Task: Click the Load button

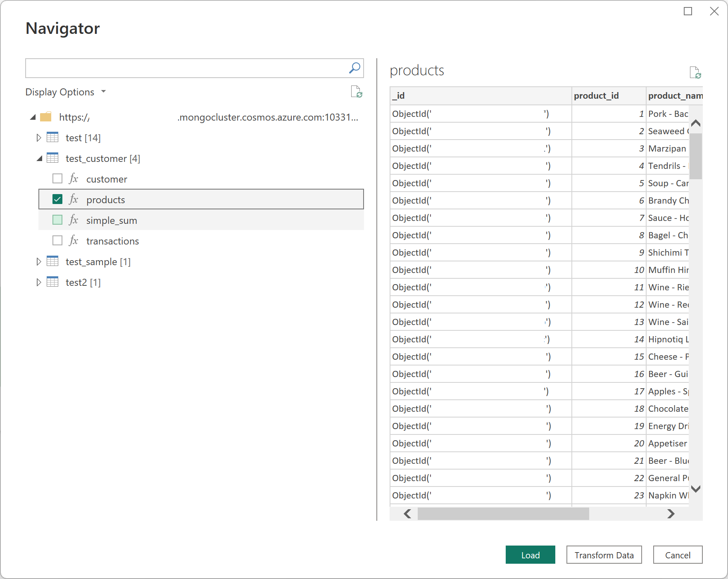Action: tap(530, 555)
